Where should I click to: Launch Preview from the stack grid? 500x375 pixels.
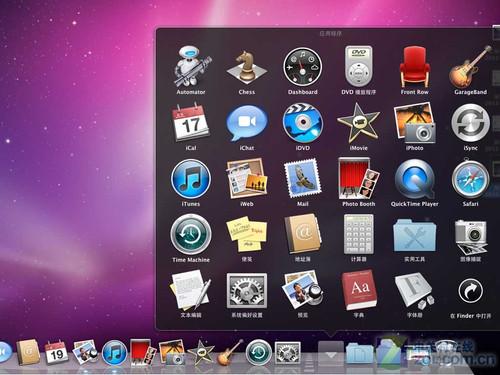coord(303,290)
